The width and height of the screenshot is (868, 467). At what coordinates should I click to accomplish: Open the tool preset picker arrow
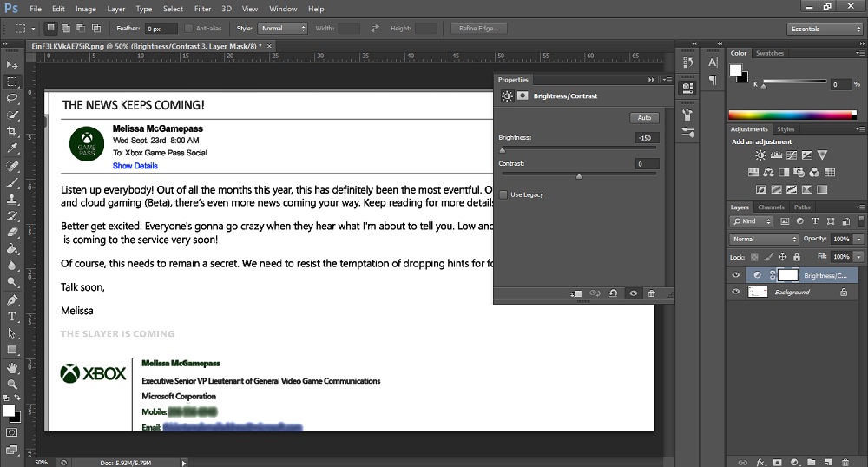pos(33,29)
